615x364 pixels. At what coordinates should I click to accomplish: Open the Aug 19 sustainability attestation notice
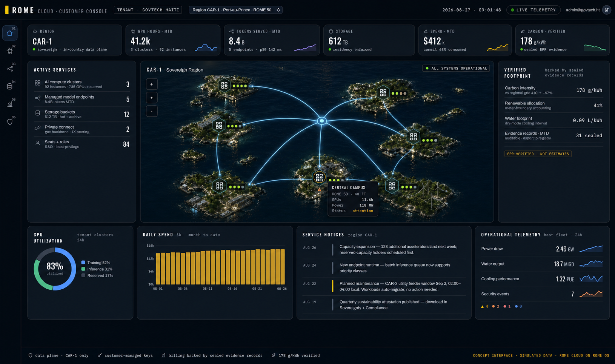pyautogui.click(x=384, y=305)
